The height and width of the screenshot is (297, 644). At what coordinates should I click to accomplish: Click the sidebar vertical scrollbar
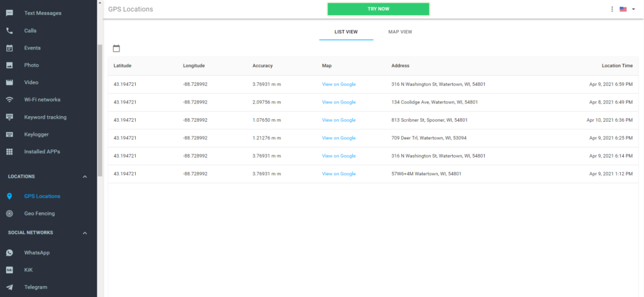[x=99, y=110]
